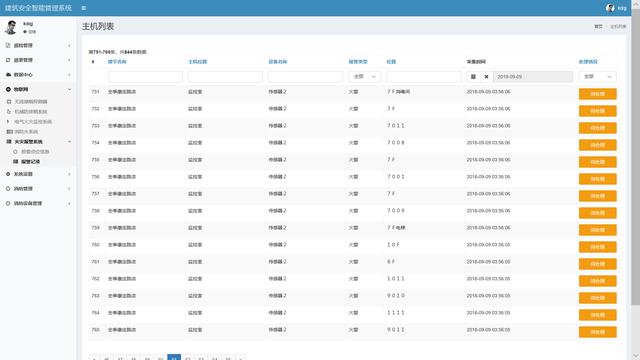This screenshot has height=360, width=640.
Task: Open the 报警类型 filter dropdown showing 全部
Action: [364, 77]
